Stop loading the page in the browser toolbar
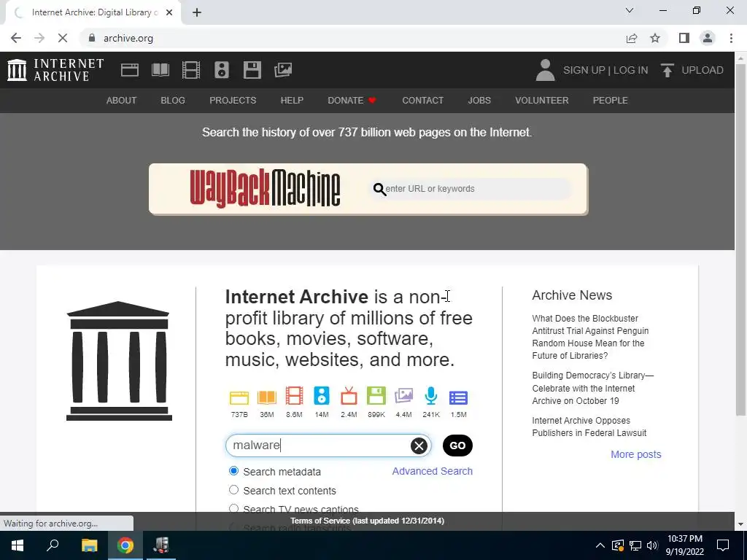This screenshot has height=560, width=747. click(x=63, y=38)
